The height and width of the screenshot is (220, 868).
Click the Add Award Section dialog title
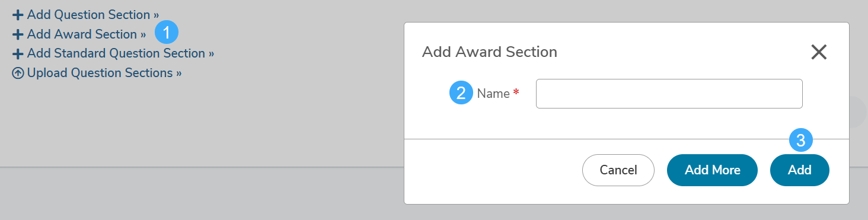click(490, 52)
